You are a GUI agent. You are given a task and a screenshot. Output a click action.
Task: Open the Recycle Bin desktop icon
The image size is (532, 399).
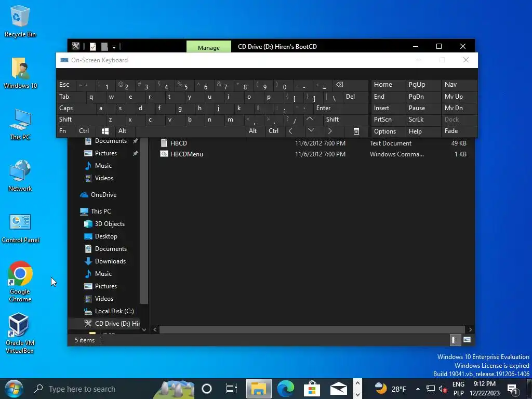pyautogui.click(x=20, y=22)
